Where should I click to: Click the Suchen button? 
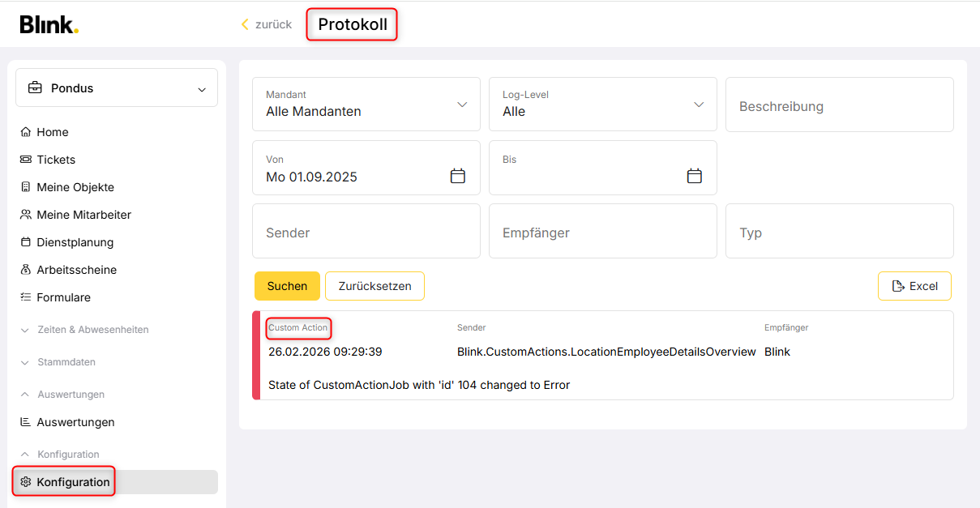tap(287, 286)
